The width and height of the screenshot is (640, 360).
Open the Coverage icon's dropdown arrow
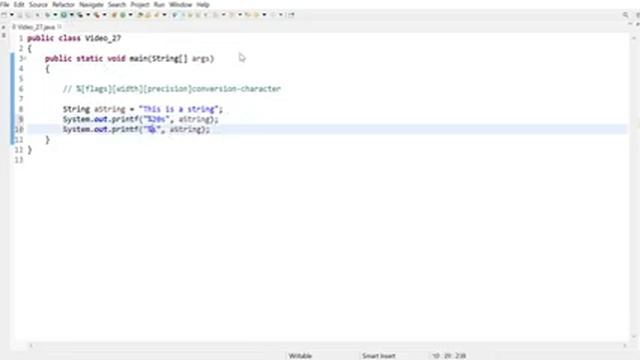[88, 15]
